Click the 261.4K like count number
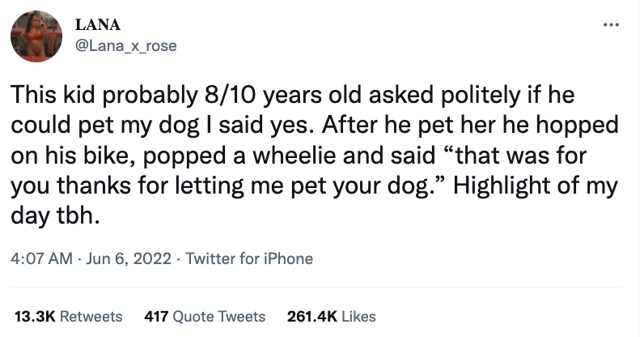The height and width of the screenshot is (337, 644). coord(311,316)
